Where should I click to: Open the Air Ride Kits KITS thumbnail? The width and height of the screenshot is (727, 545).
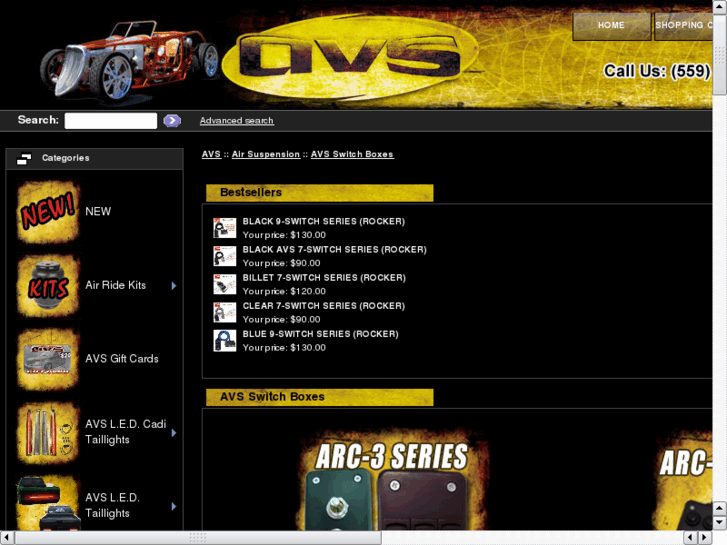[48, 285]
